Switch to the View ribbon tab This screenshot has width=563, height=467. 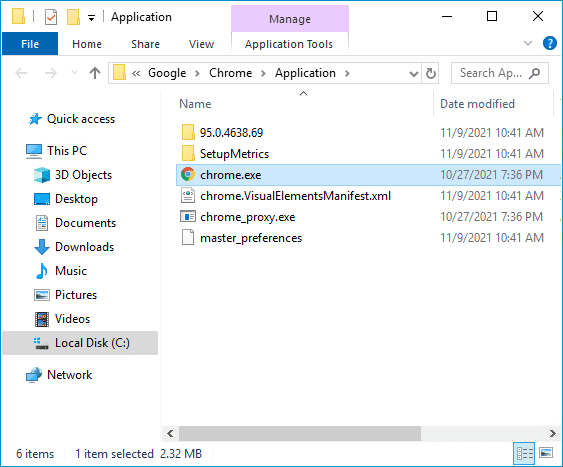pos(201,44)
